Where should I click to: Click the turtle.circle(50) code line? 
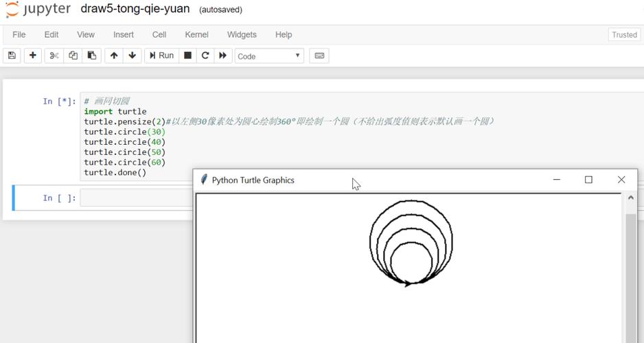[125, 152]
